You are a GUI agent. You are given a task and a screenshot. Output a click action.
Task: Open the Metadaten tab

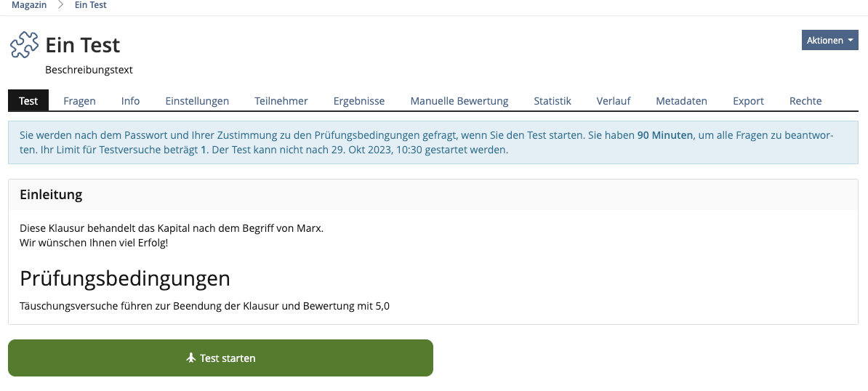(681, 101)
